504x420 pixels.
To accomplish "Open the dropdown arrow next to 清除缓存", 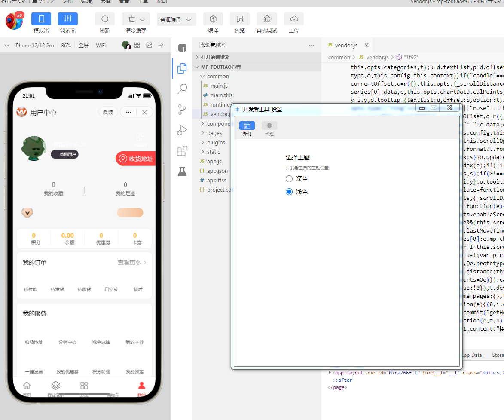I will [x=142, y=20].
